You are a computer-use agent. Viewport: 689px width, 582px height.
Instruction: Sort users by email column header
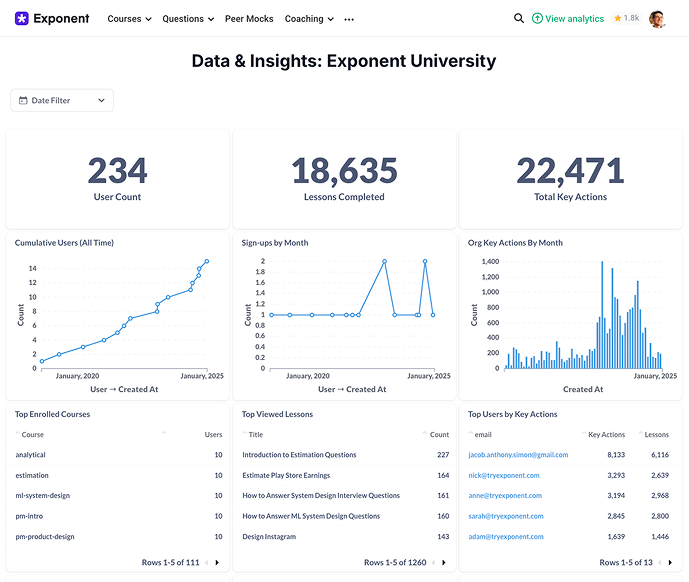point(482,435)
